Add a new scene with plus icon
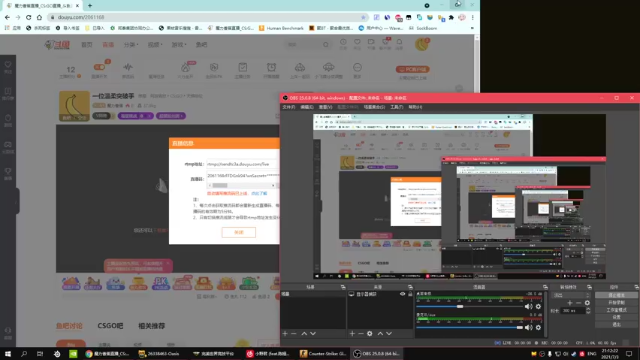Viewport: 640px width, 360px height. pyautogui.click(x=285, y=333)
